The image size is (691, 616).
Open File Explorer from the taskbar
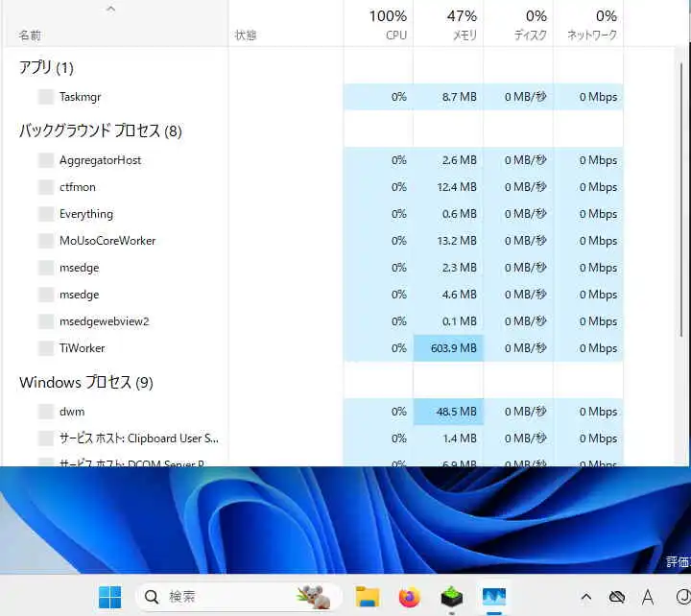367,597
